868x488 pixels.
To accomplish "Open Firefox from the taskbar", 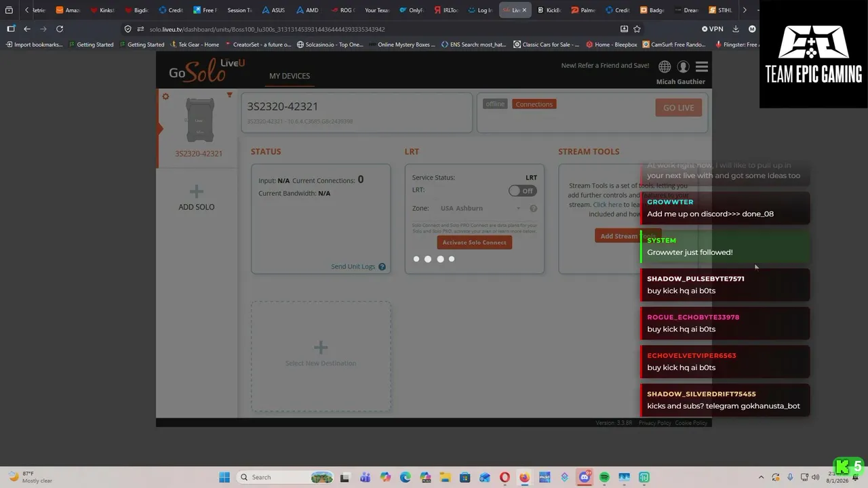I will (x=524, y=477).
